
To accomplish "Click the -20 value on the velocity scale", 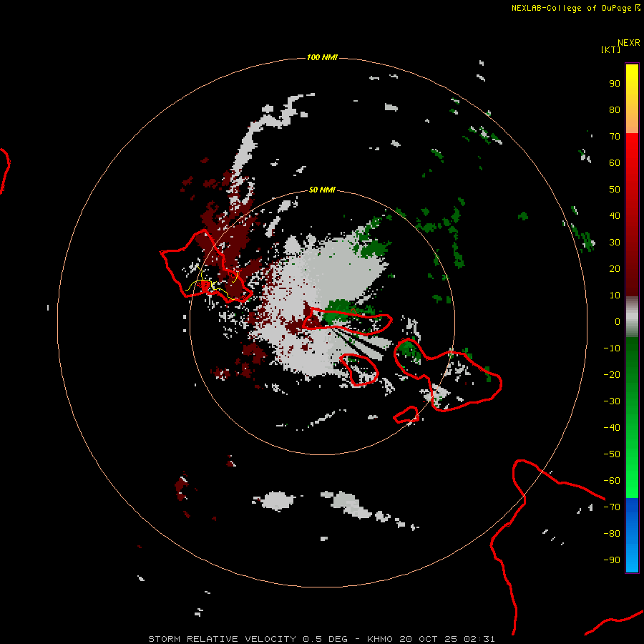I will click(612, 375).
